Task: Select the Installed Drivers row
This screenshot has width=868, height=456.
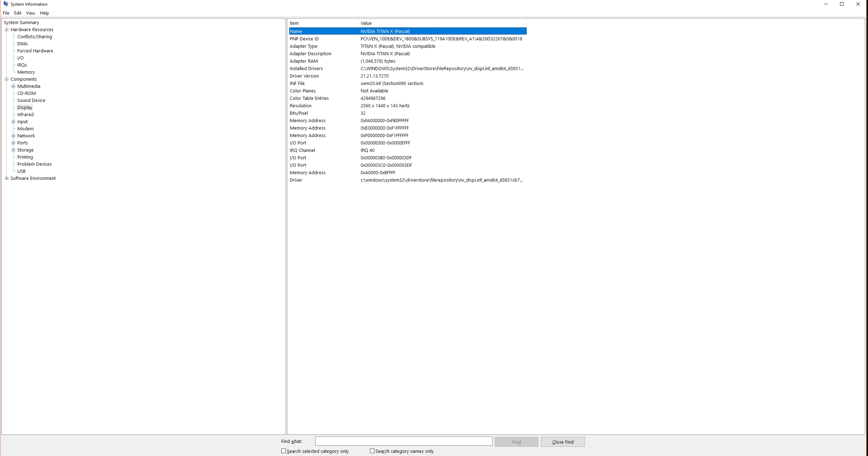Action: (408, 69)
